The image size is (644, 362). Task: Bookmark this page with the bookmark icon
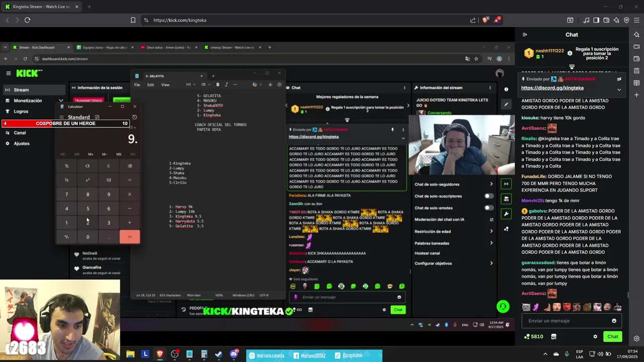point(133,20)
